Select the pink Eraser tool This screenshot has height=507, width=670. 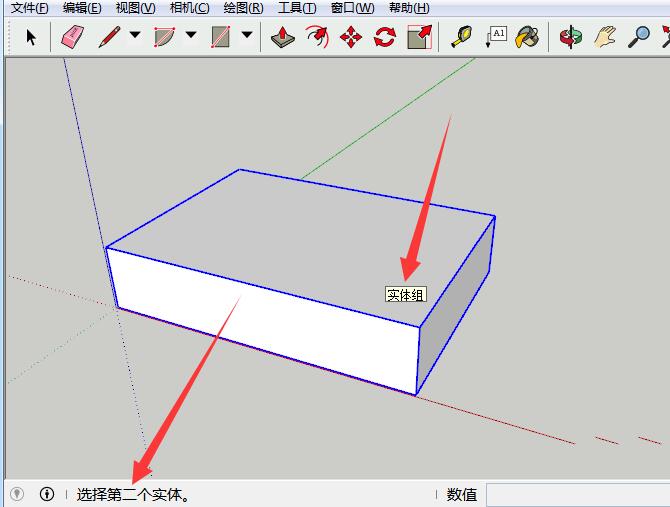tap(73, 37)
